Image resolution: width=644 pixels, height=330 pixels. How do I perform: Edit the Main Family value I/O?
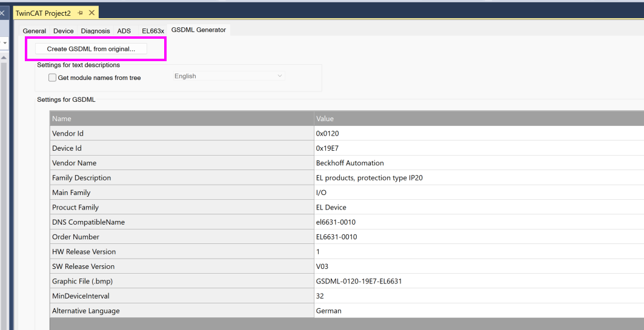[x=479, y=193]
